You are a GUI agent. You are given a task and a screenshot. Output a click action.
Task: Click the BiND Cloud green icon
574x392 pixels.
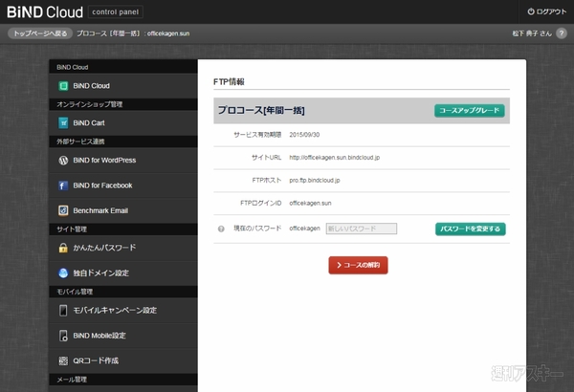pyautogui.click(x=63, y=86)
